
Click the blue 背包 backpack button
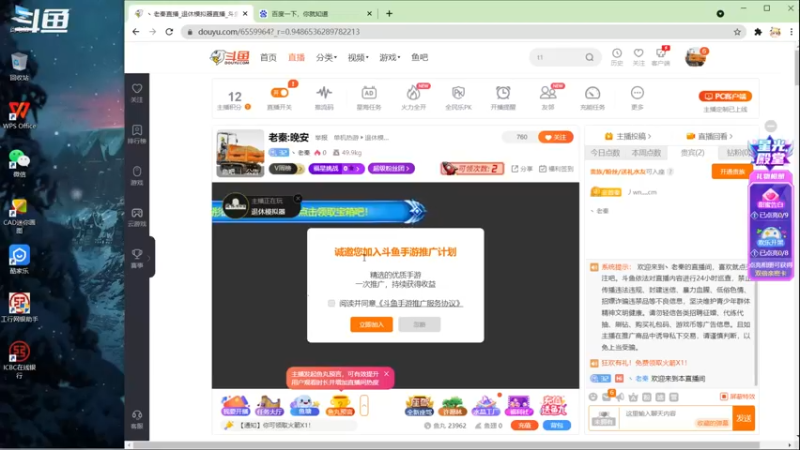pos(557,426)
